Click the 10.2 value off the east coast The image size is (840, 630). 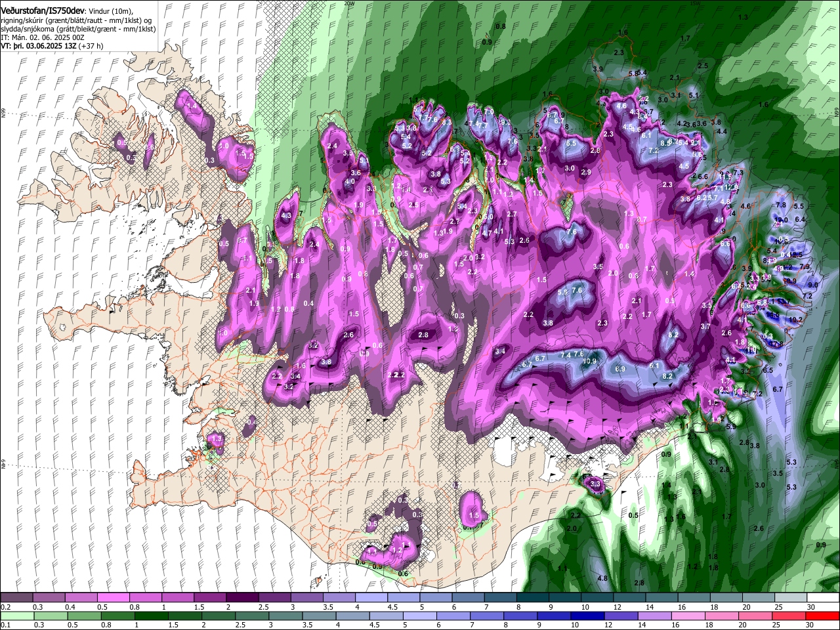click(795, 320)
